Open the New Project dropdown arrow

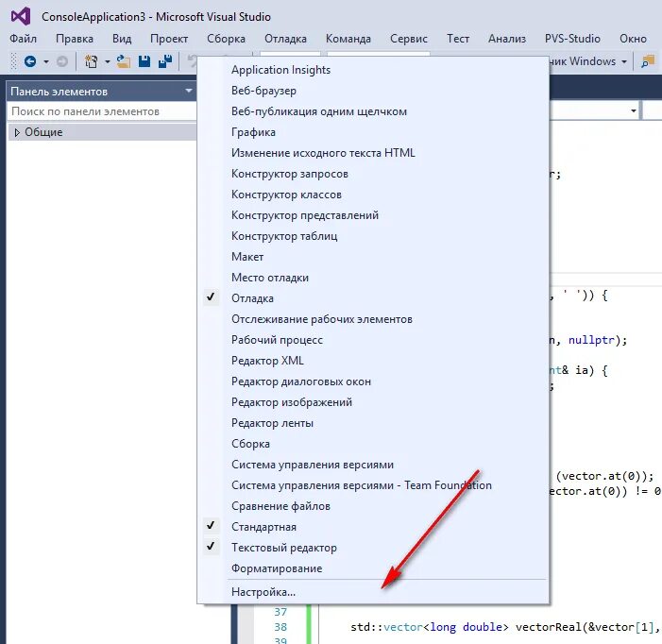108,62
